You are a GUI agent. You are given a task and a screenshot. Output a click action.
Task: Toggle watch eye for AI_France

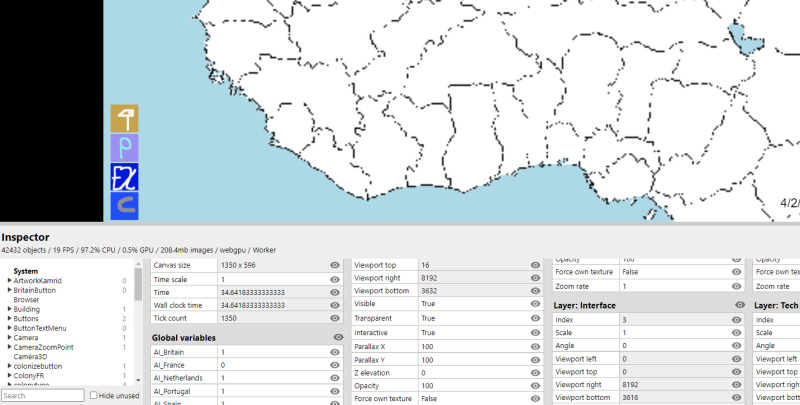click(335, 365)
